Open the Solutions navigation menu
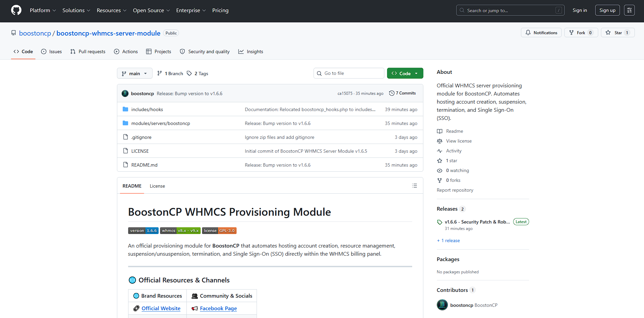Viewport: 644px width, 318px height. pyautogui.click(x=76, y=10)
